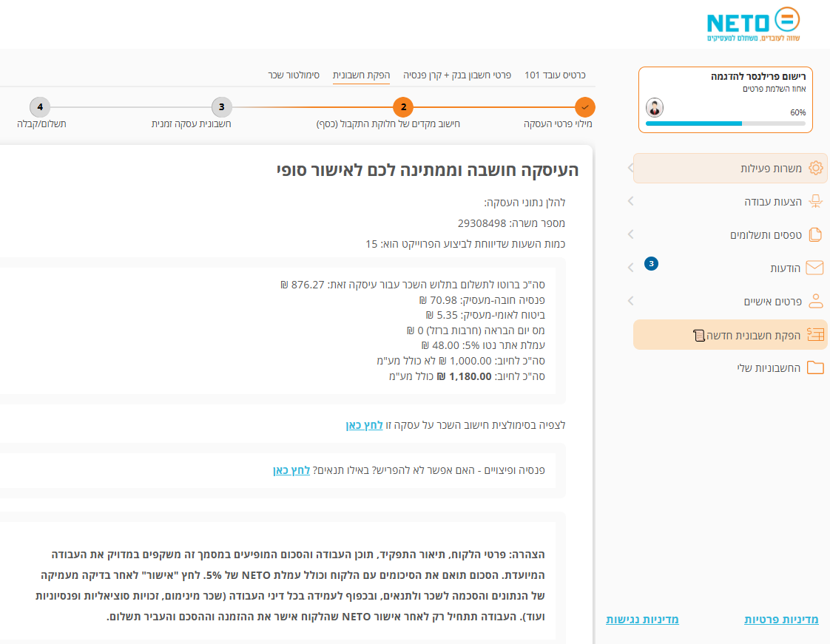Open החשבוניות שלי in sidebar
830x644 pixels.
[730, 367]
